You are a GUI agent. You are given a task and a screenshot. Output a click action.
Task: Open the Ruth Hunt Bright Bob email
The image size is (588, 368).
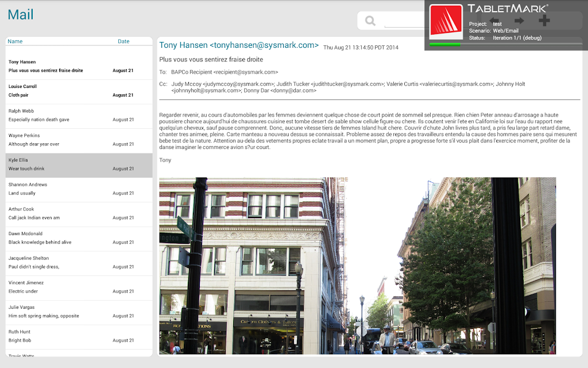tap(79, 337)
